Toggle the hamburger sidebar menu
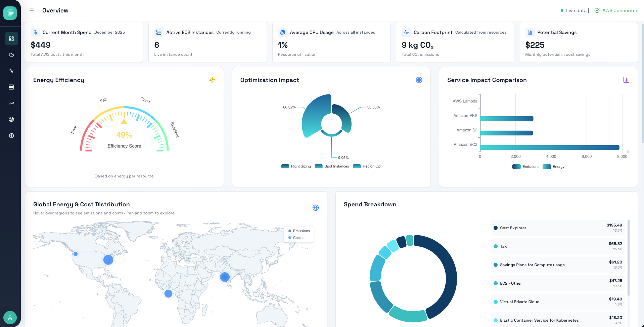The height and width of the screenshot is (327, 644). [32, 10]
